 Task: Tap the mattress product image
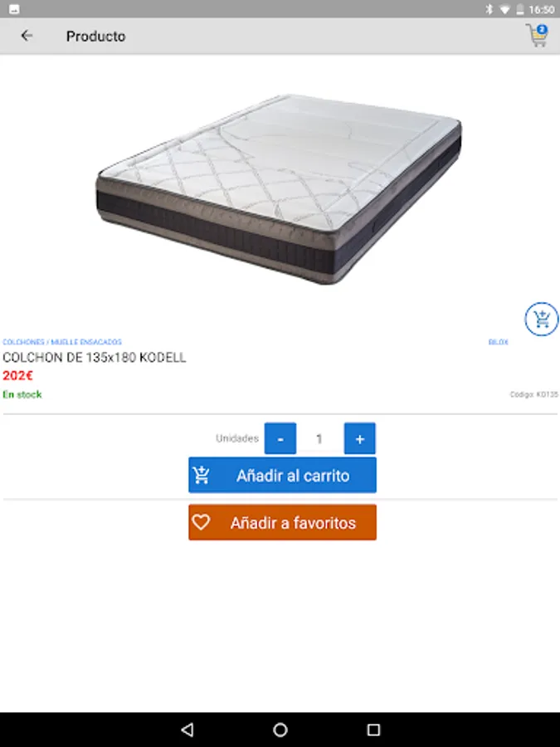[279, 189]
